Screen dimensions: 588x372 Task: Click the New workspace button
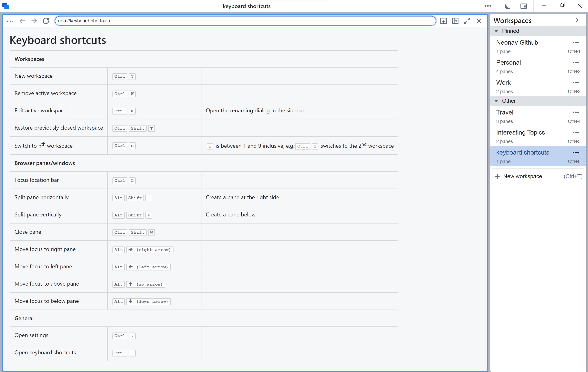[522, 176]
